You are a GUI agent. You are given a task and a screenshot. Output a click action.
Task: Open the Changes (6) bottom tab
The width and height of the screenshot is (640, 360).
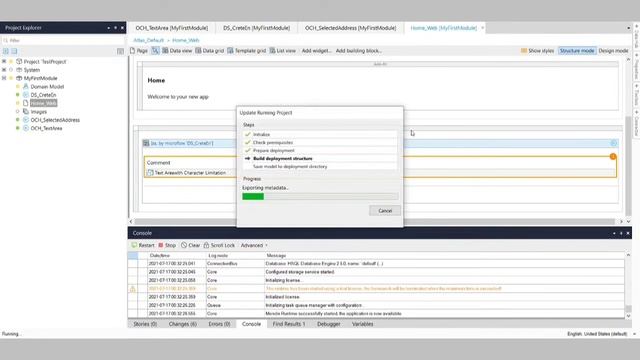pyautogui.click(x=182, y=324)
